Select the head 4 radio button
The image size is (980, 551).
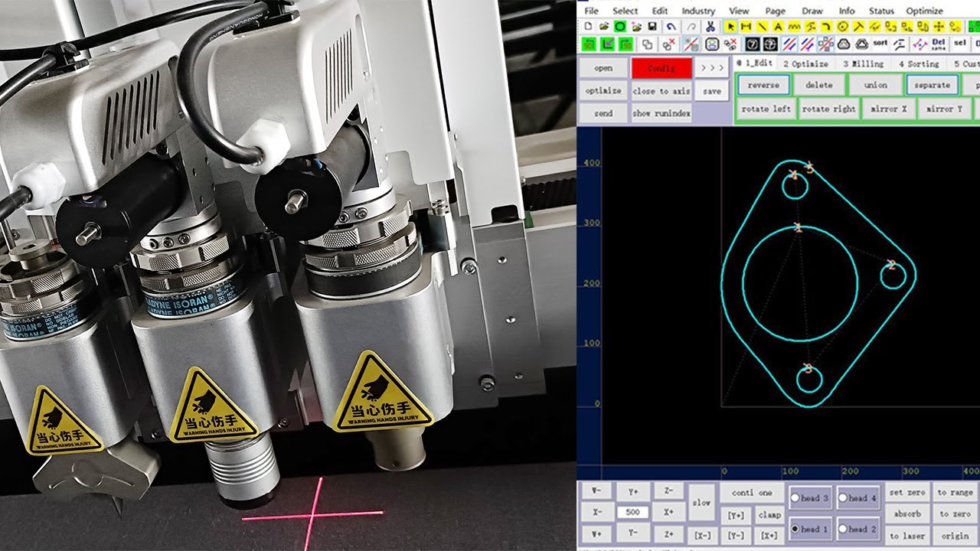(x=842, y=497)
